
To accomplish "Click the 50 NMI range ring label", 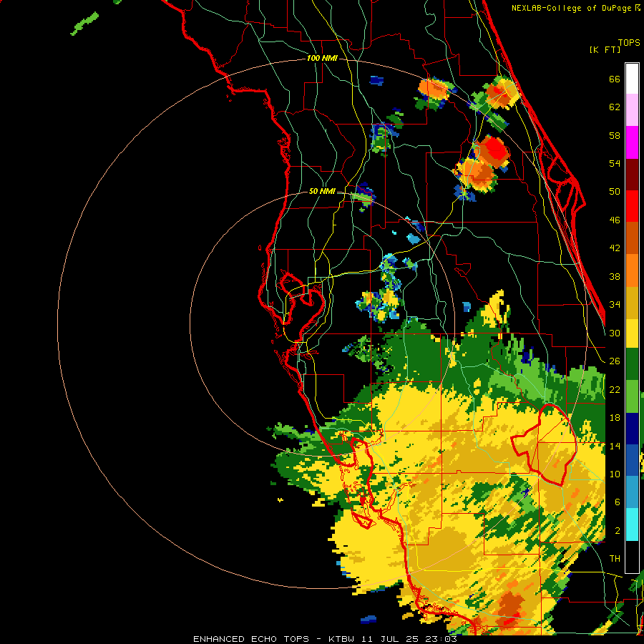I will click(322, 191).
